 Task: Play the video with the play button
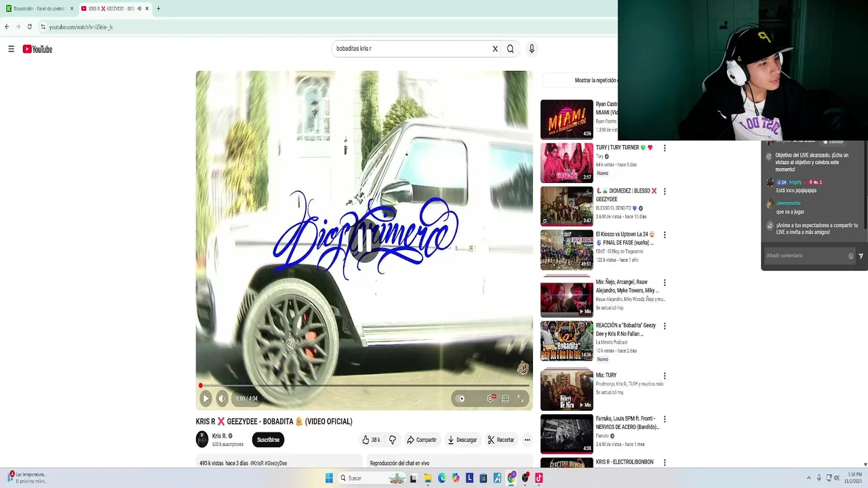pyautogui.click(x=205, y=399)
